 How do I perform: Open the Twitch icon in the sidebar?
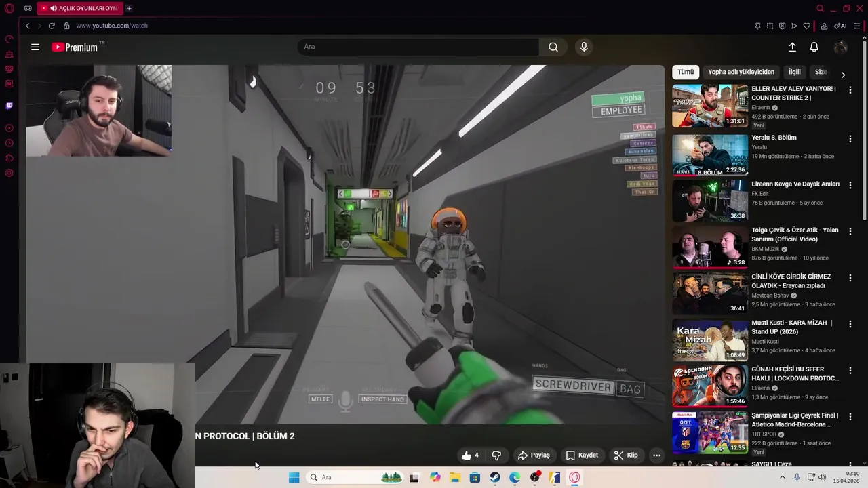tap(9, 106)
